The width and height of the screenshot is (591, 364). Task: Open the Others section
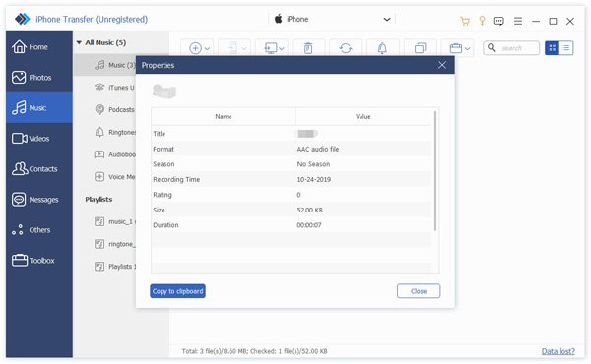tap(38, 230)
